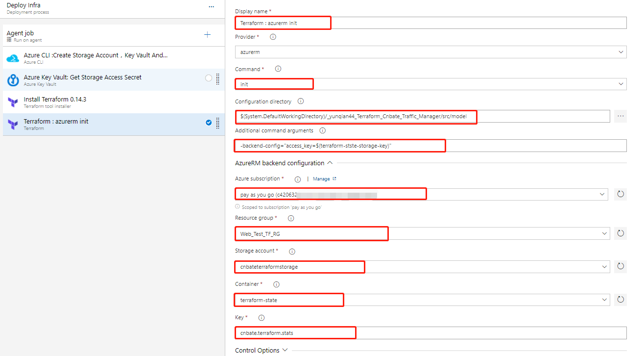Refresh the Container list
Viewport: 644px width, 356px height.
click(620, 300)
